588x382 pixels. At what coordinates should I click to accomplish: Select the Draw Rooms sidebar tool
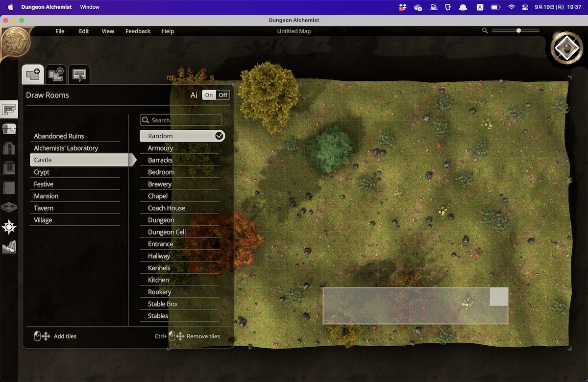click(x=9, y=109)
